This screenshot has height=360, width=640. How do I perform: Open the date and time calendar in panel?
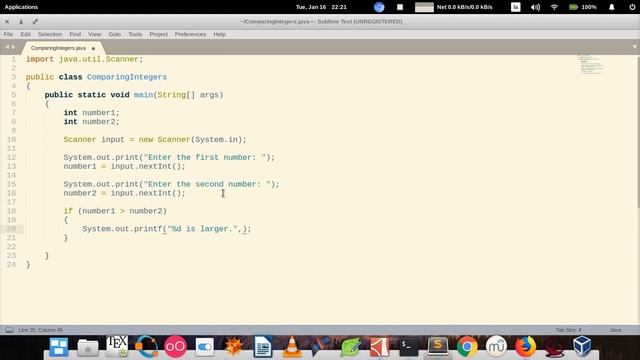[x=321, y=7]
